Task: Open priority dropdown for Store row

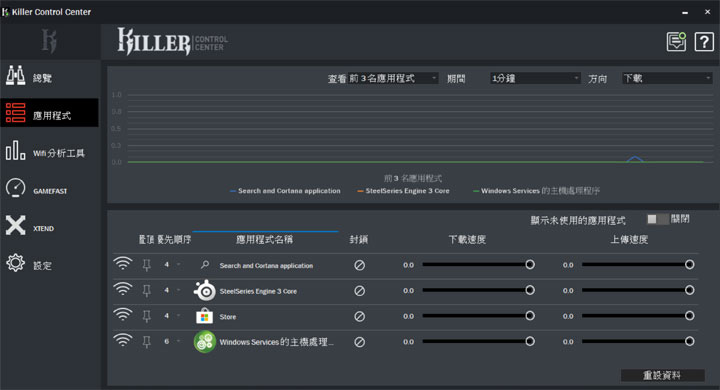Action: pos(172,316)
